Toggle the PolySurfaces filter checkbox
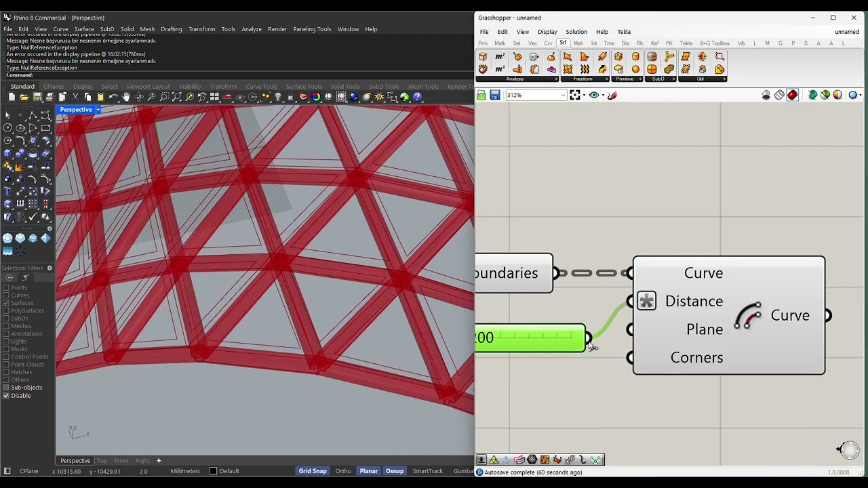Image resolution: width=868 pixels, height=488 pixels. (x=6, y=310)
